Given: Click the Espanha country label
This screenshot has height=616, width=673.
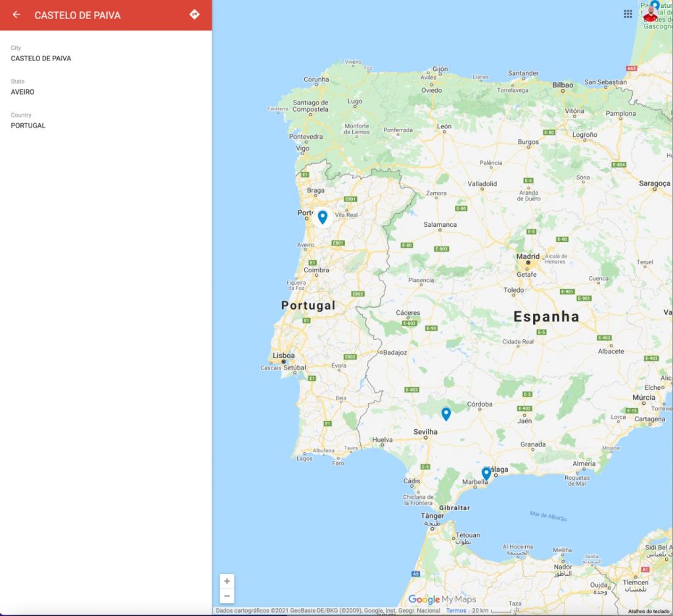Looking at the screenshot, I should point(545,317).
